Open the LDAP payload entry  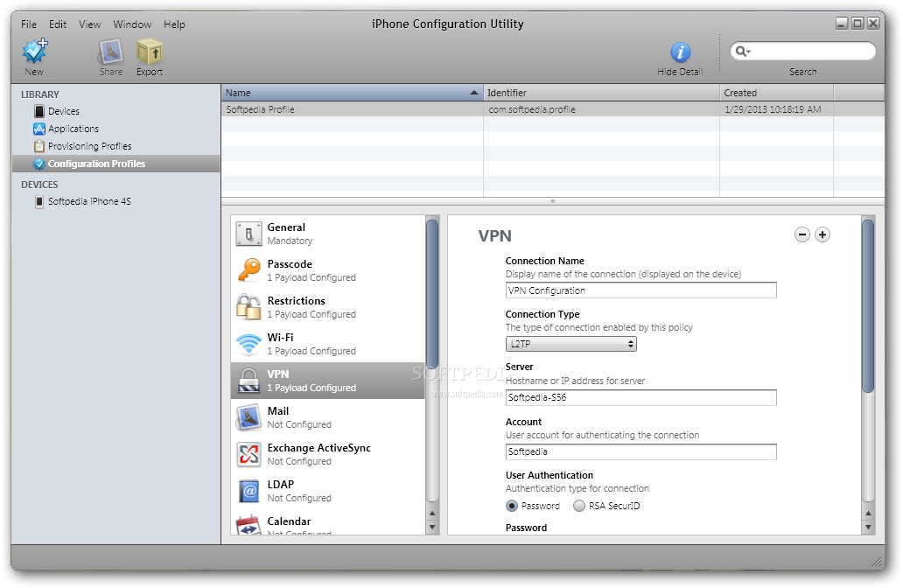[x=327, y=491]
